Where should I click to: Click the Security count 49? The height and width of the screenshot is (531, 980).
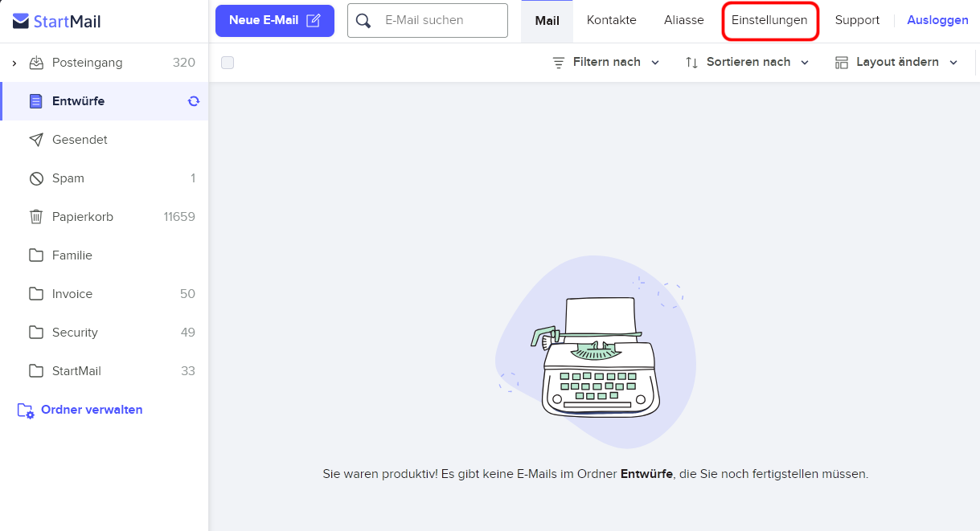pyautogui.click(x=187, y=333)
